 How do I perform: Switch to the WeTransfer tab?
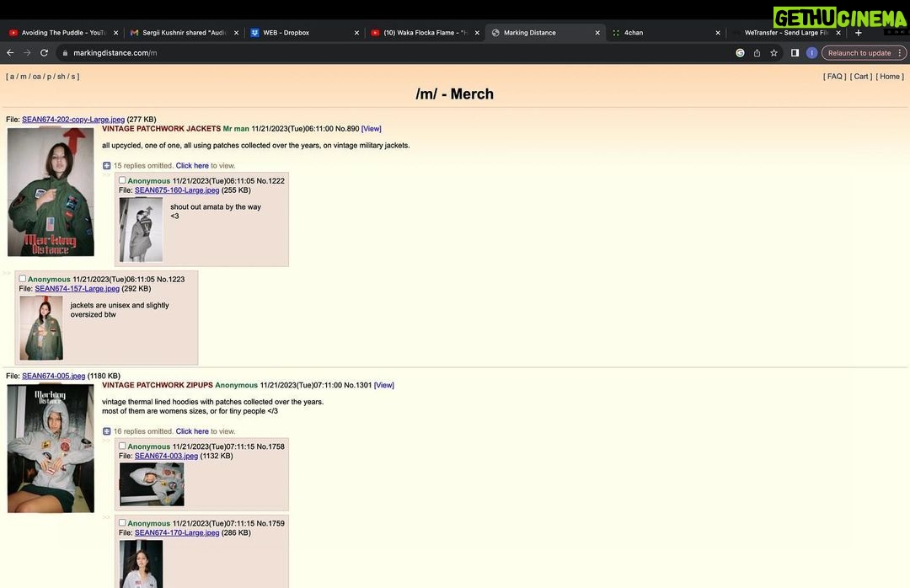click(786, 33)
